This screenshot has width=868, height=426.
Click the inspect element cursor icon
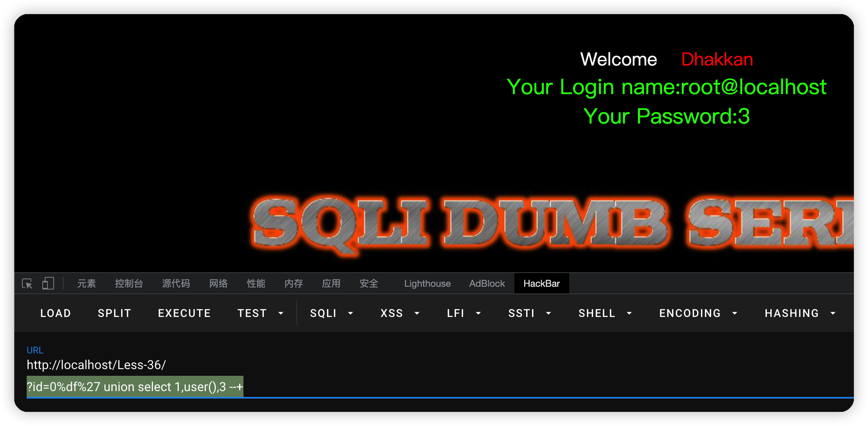click(27, 283)
